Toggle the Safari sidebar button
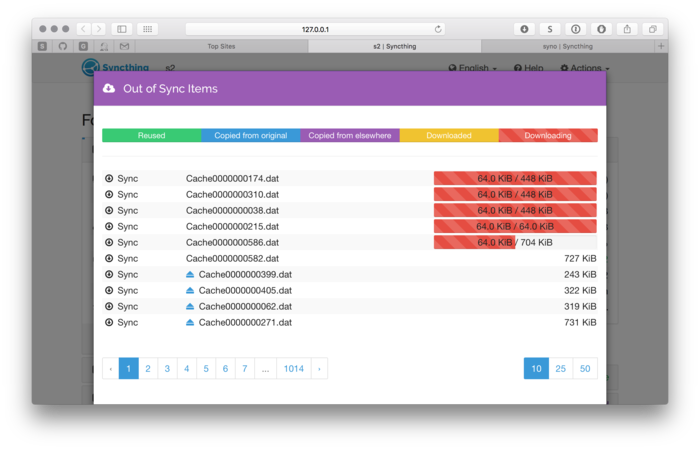Screen dimensions: 700x450 click(x=121, y=29)
